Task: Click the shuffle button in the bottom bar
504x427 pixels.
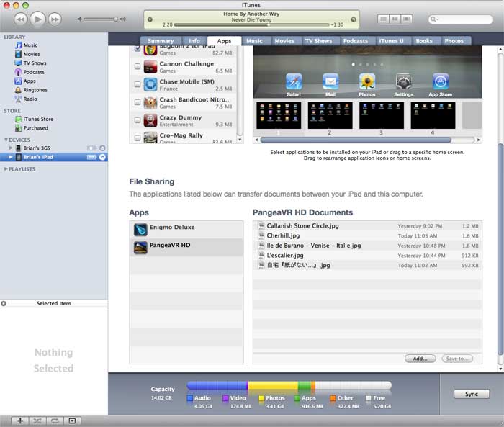Action: [x=37, y=421]
